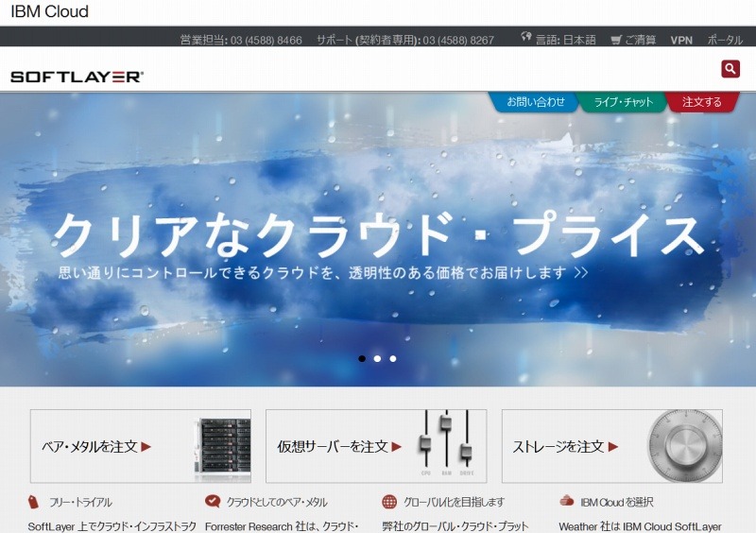Select the third carousel slide dot
756x533 pixels.
[x=393, y=358]
